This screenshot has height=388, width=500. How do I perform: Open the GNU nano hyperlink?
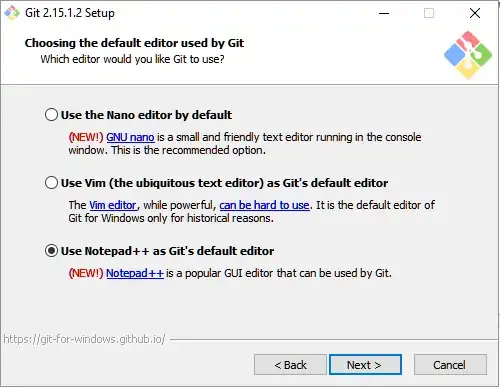point(130,137)
